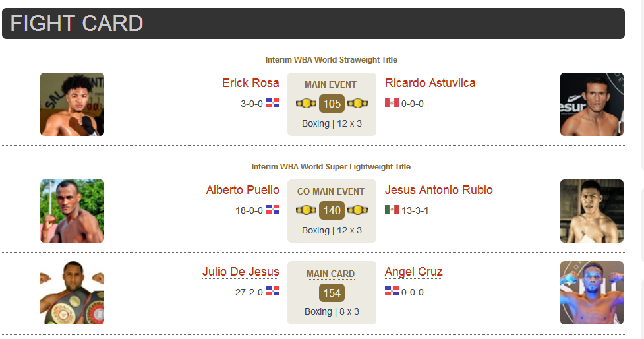
Task: Select the MAIN EVENT label
Action: pos(331,84)
